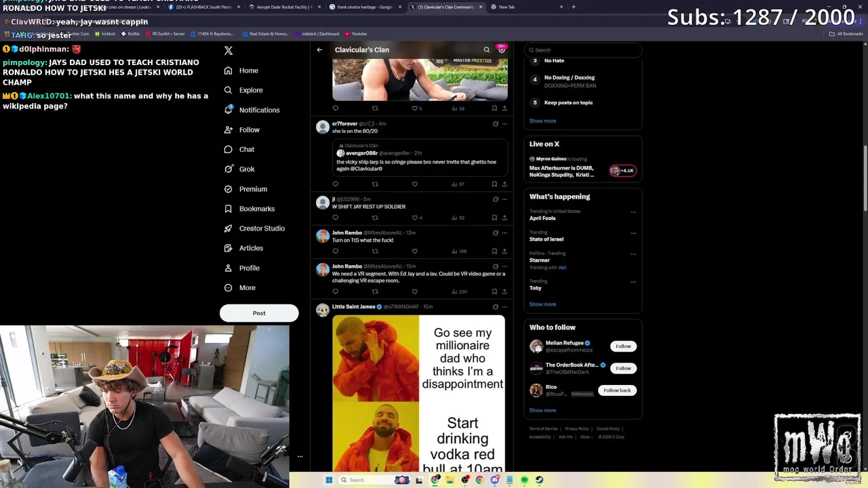
Task: Switch to the Aerojet Dade Rocket Facility tab
Action: (x=283, y=7)
